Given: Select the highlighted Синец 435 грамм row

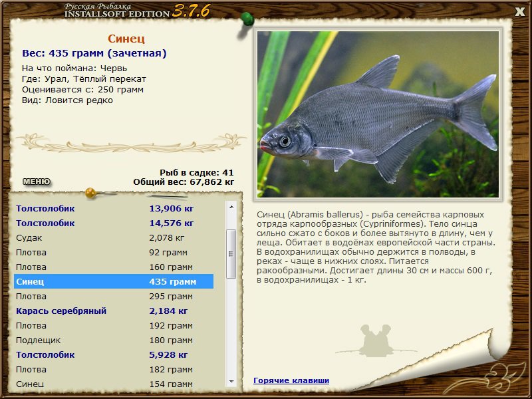Looking at the screenshot, I should (x=114, y=281).
